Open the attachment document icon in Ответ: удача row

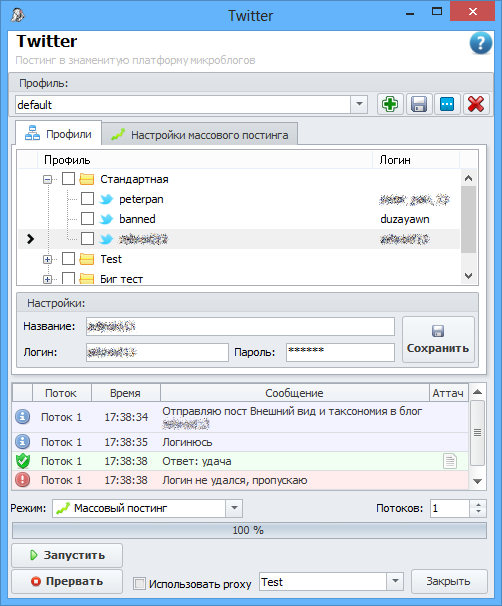tap(450, 461)
